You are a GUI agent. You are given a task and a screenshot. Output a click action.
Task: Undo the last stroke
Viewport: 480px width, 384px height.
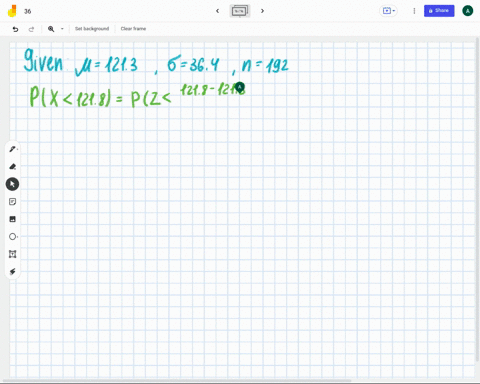(x=15, y=29)
